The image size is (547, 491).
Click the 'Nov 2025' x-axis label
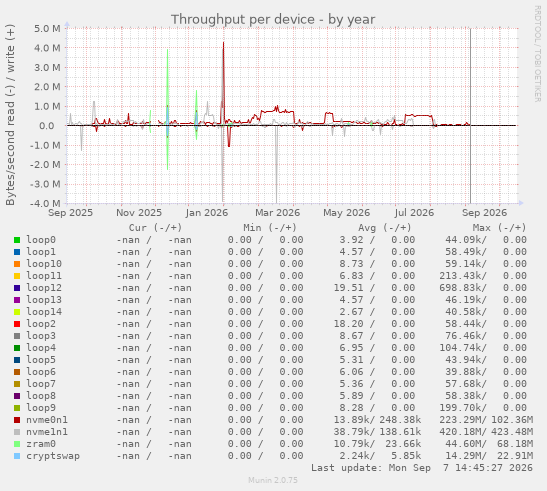coord(139,213)
